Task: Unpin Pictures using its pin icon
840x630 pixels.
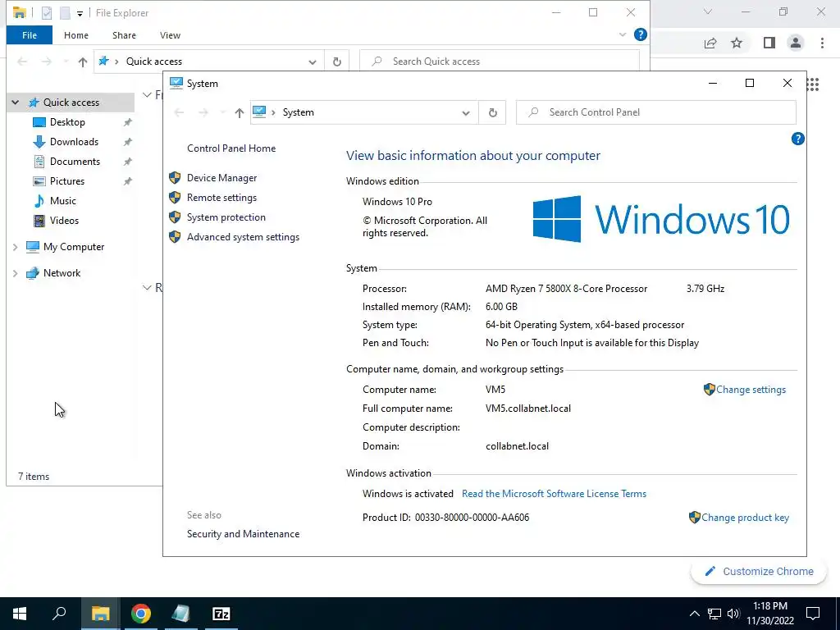Action: [x=127, y=181]
